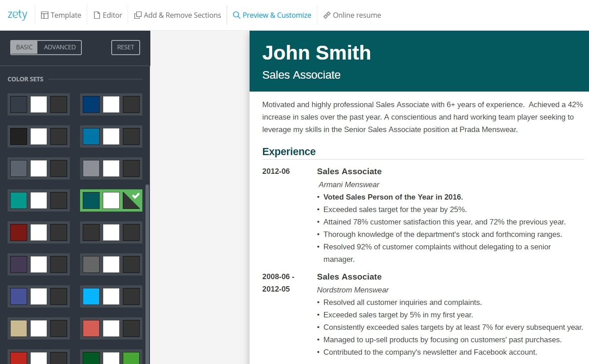Switch to ADVANCED customization mode
589x364 pixels.
pos(60,47)
